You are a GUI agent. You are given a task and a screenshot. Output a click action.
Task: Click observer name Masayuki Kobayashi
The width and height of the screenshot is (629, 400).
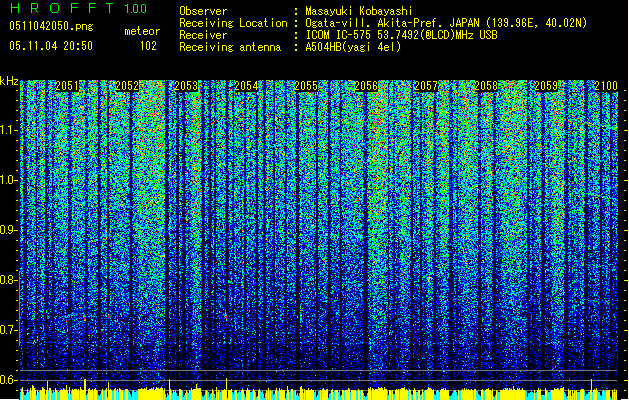pos(359,11)
